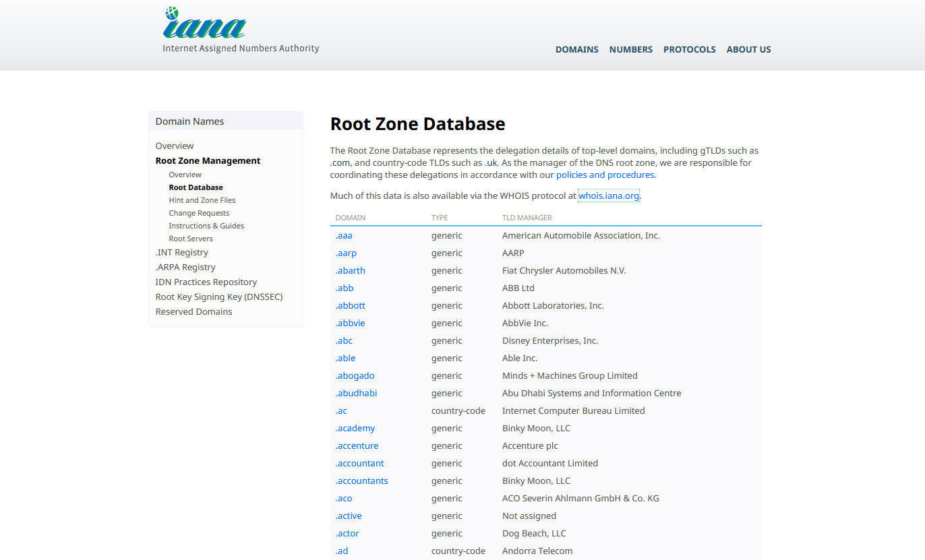925x560 pixels.
Task: Open the NUMBERS menu item
Action: click(x=631, y=49)
